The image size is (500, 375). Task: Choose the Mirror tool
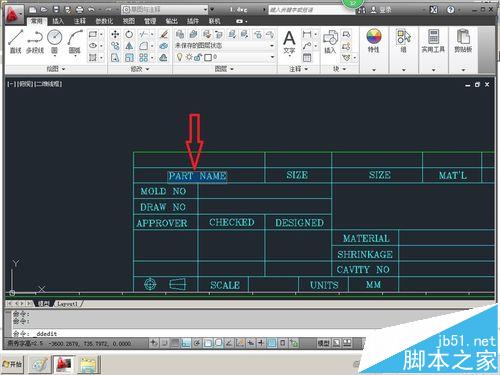coord(129,46)
